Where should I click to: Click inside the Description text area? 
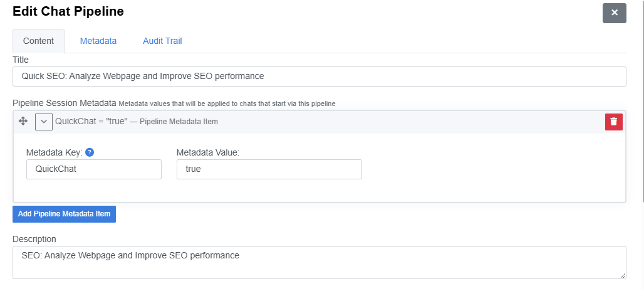tap(319, 262)
